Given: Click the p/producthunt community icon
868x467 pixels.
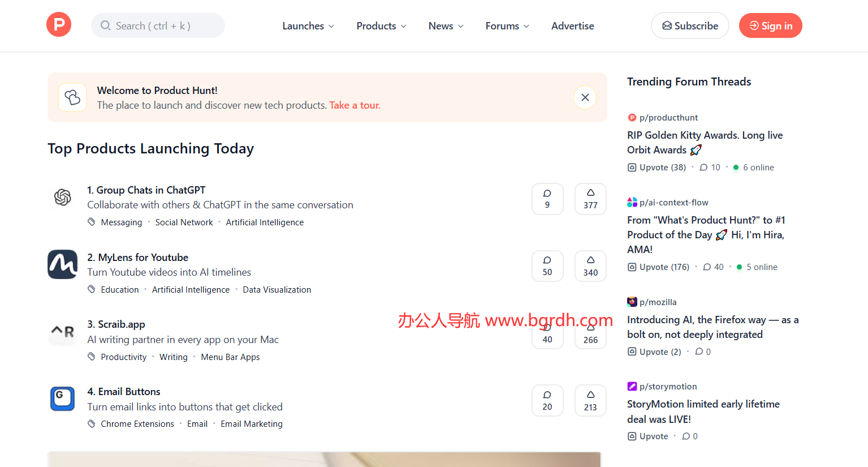Looking at the screenshot, I should tap(632, 117).
